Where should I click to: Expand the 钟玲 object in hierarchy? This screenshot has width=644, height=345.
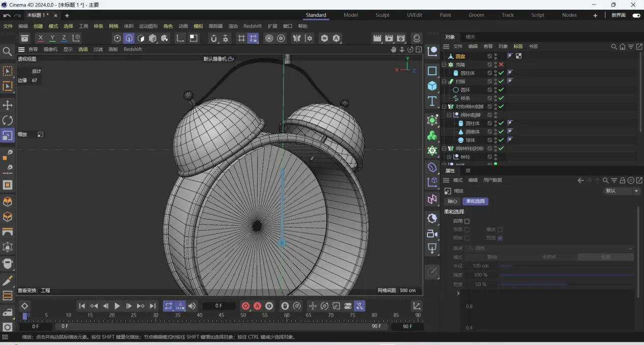[x=449, y=157]
